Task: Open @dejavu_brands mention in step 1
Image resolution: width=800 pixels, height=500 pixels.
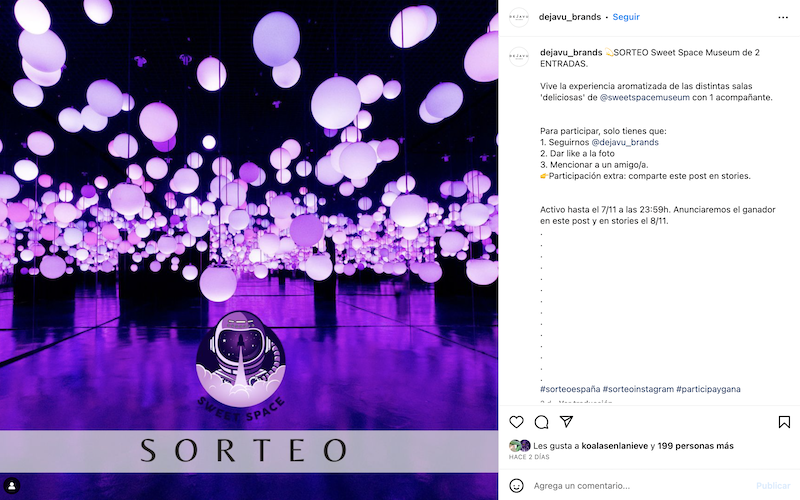Action: pyautogui.click(x=624, y=142)
